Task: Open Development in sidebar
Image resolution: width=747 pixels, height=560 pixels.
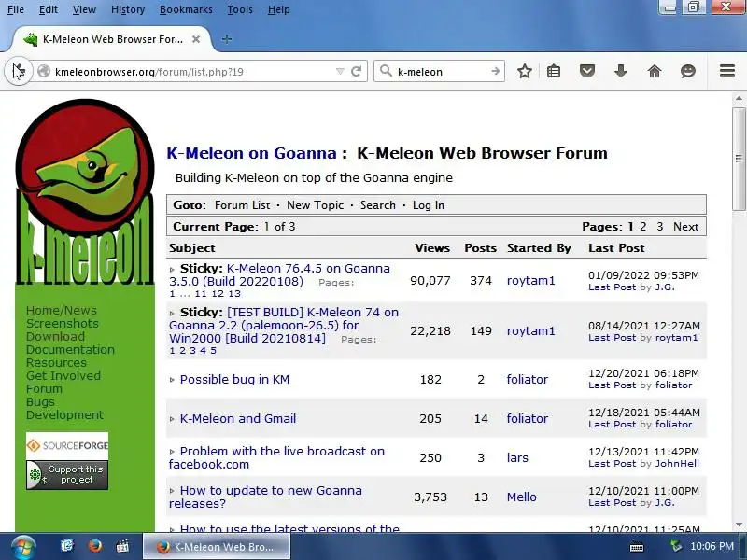Action: [x=64, y=414]
